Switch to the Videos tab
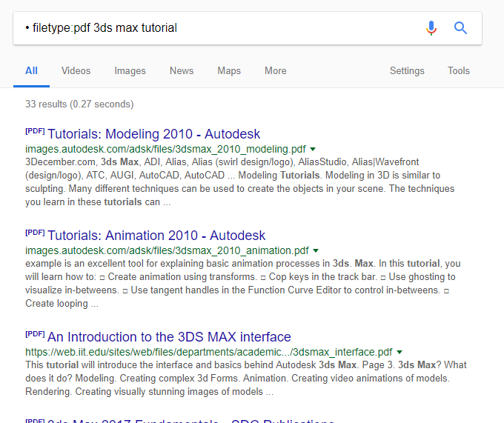Image resolution: width=504 pixels, height=423 pixels. 76,70
